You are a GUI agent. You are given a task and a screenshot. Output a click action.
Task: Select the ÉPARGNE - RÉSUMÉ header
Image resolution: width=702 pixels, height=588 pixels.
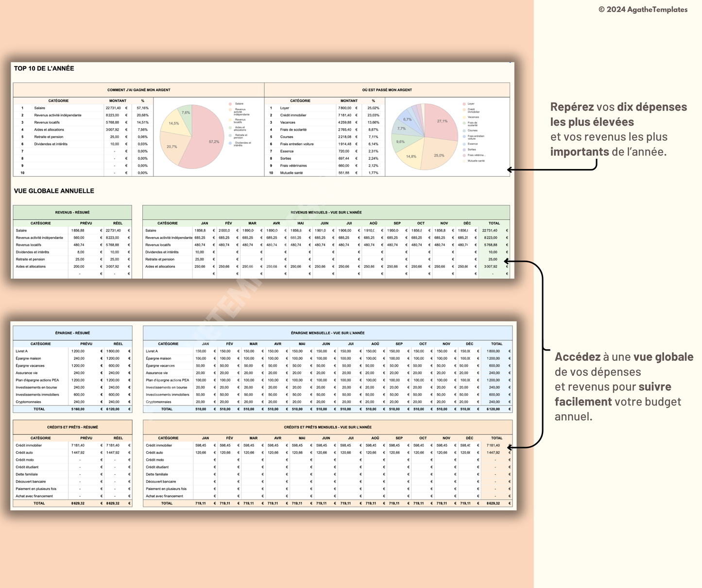click(73, 333)
